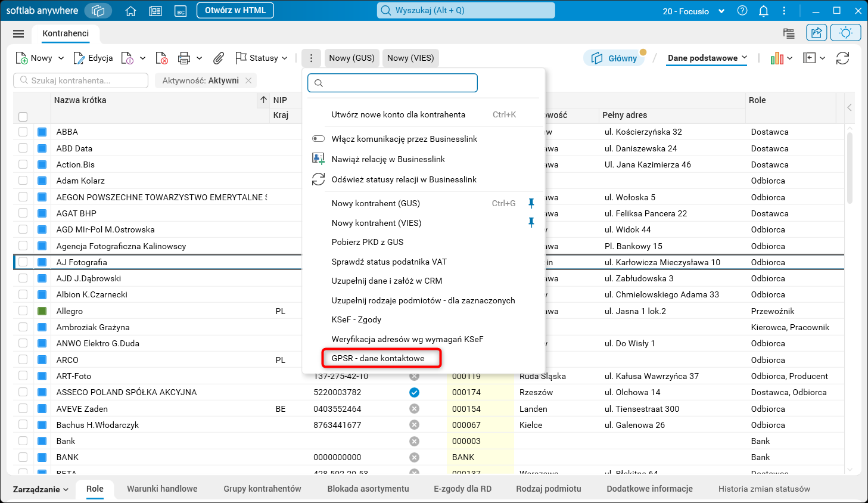Mark the AJ Fotografia row checkbox
Image resolution: width=868 pixels, height=503 pixels.
click(x=23, y=262)
